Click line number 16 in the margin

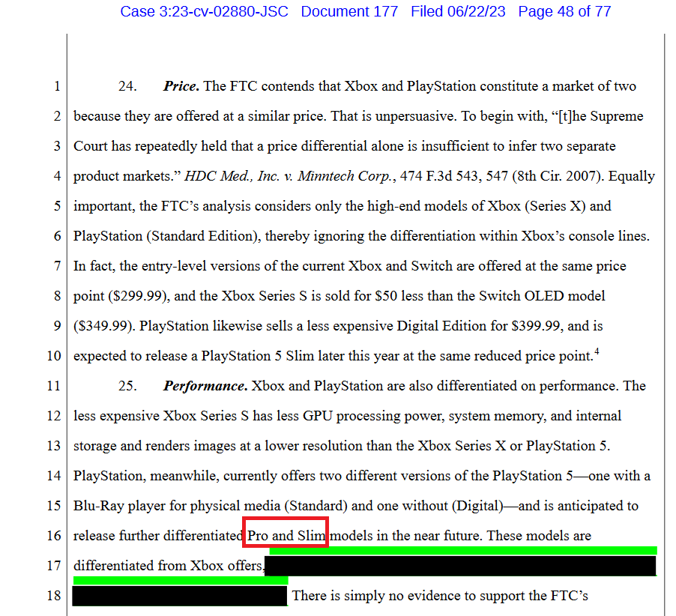pos(54,536)
